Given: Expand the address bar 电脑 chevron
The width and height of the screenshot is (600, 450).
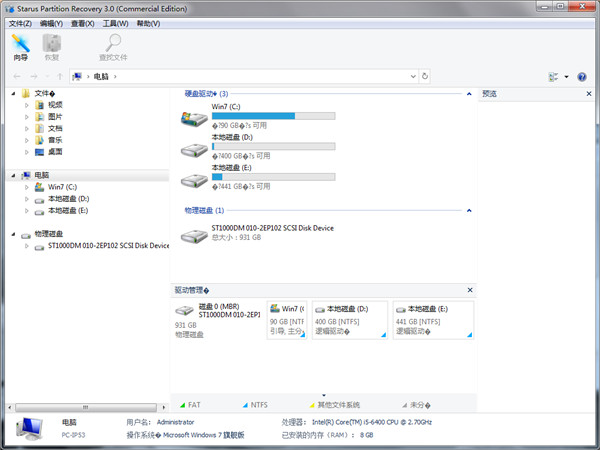Looking at the screenshot, I should pos(115,77).
